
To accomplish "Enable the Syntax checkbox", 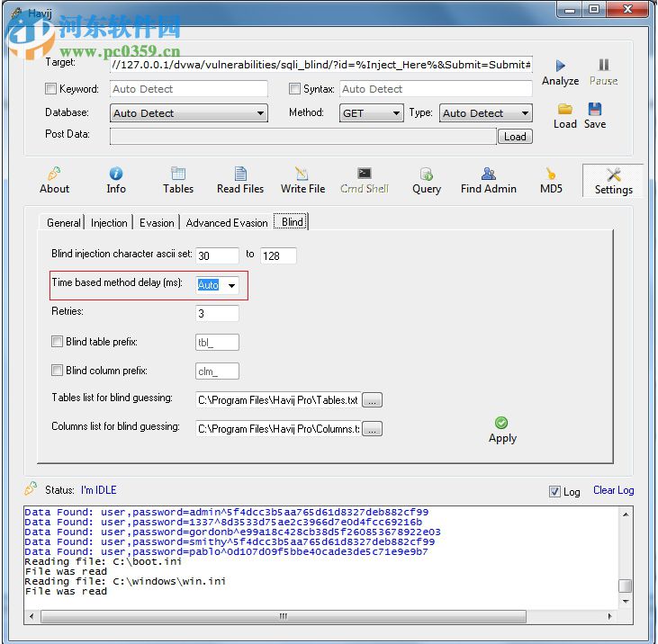I will point(294,88).
